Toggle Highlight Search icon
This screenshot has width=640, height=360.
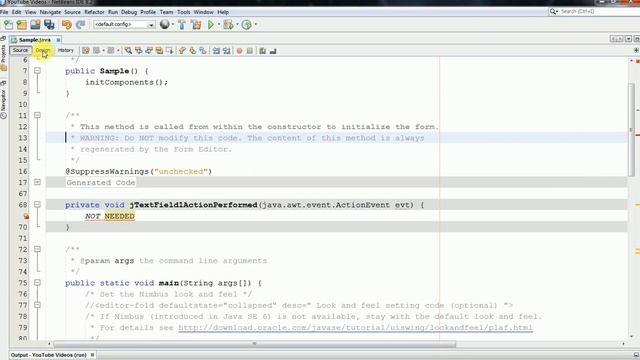click(159, 51)
